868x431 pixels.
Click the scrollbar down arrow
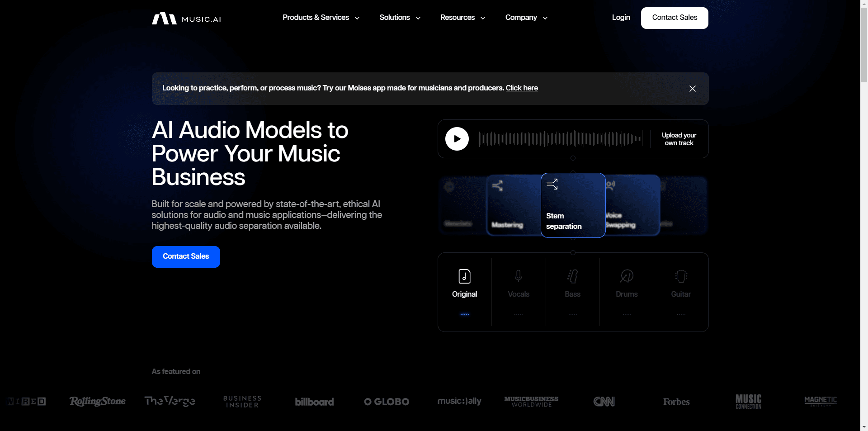(864, 427)
